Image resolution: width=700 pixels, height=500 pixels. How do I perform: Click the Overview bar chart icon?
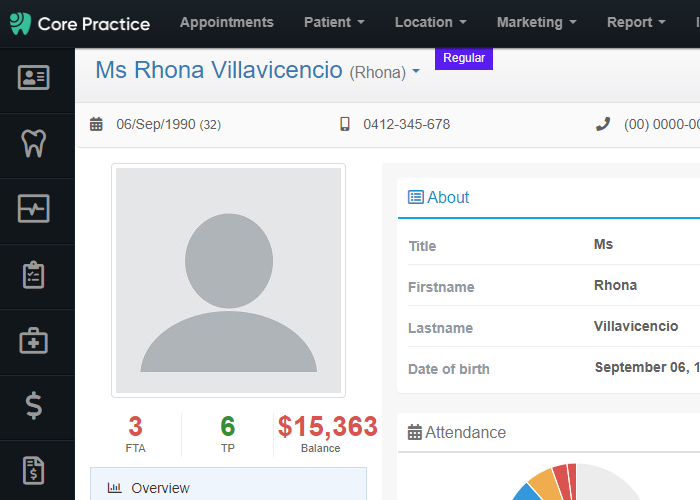[x=115, y=488]
